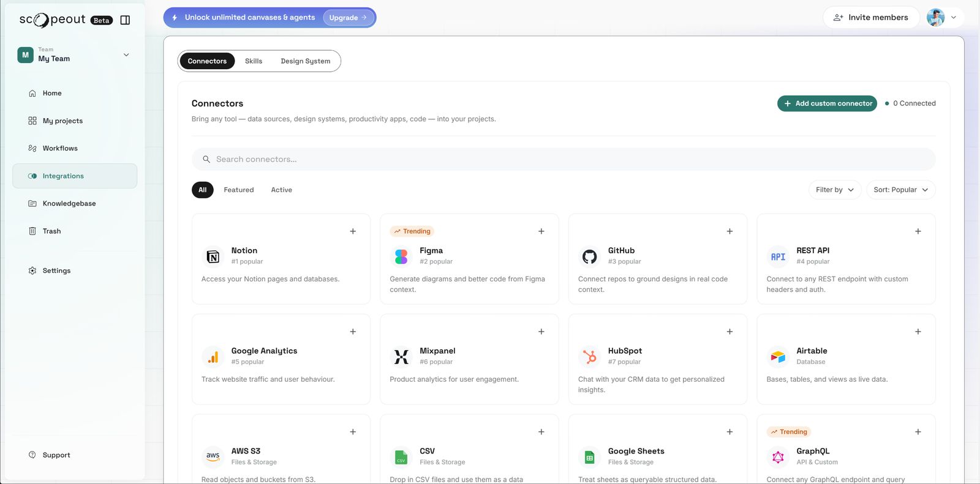Click the REST API logo icon
The width and height of the screenshot is (980, 484).
(x=778, y=257)
